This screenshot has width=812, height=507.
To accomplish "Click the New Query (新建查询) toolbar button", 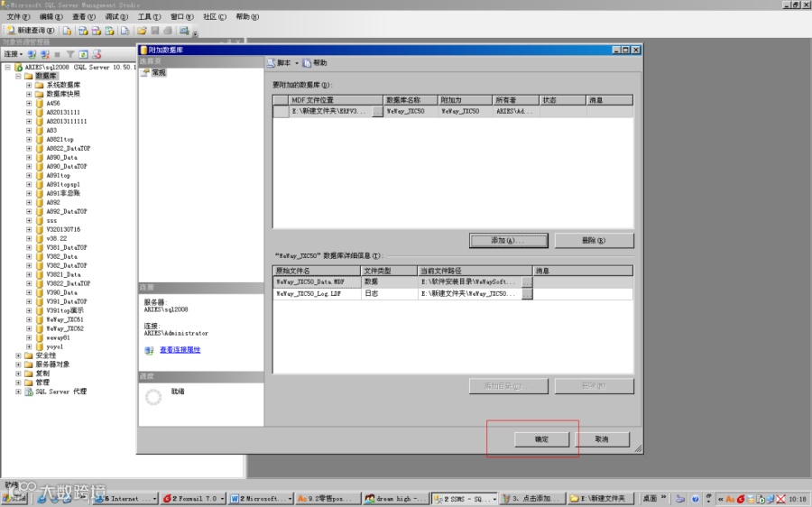I will [31, 31].
